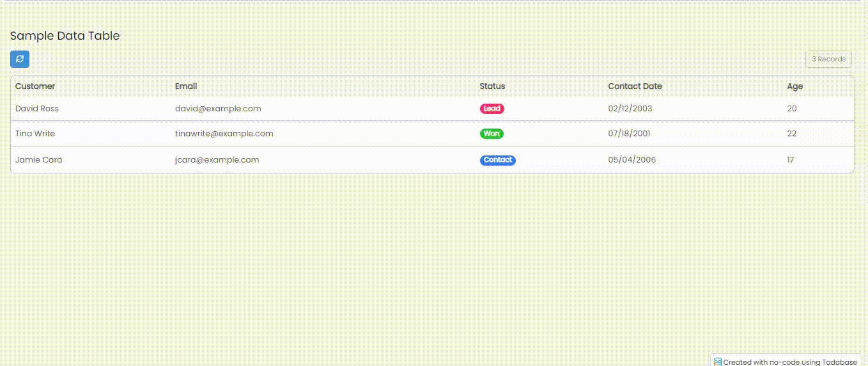Click the 3 Records count button
Screen dimensions: 868x366
pos(828,59)
